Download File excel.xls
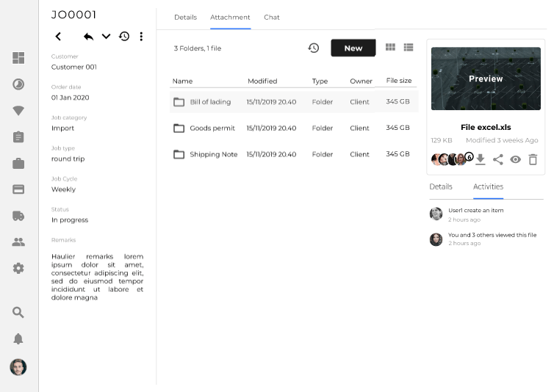The image size is (554, 392). click(480, 159)
